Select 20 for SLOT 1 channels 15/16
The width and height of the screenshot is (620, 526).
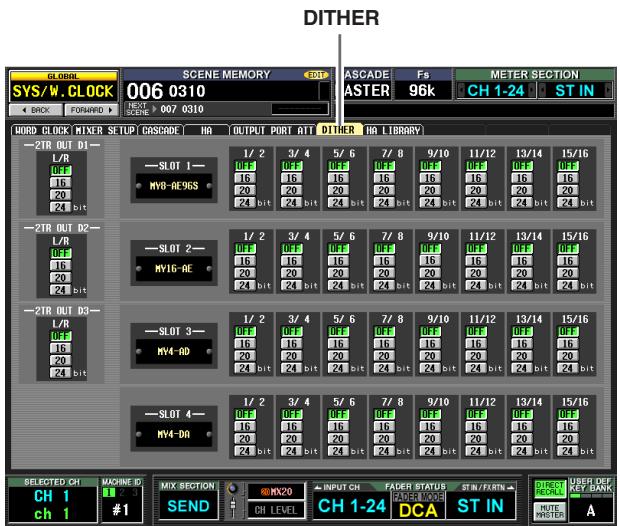(x=568, y=191)
